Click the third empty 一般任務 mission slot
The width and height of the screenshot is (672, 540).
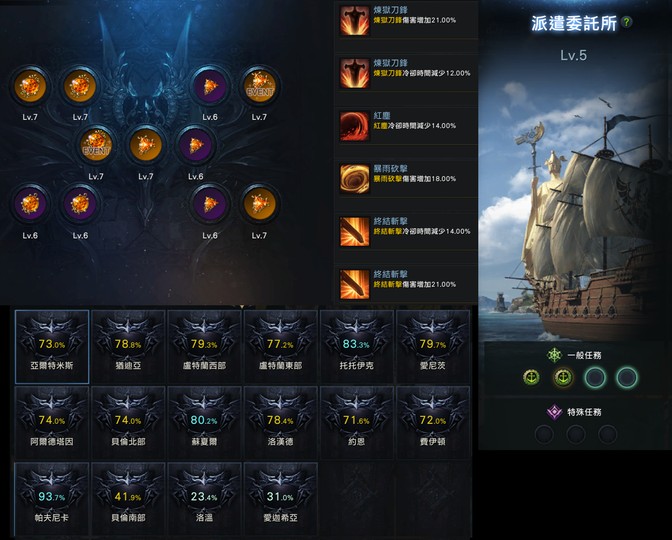click(596, 378)
